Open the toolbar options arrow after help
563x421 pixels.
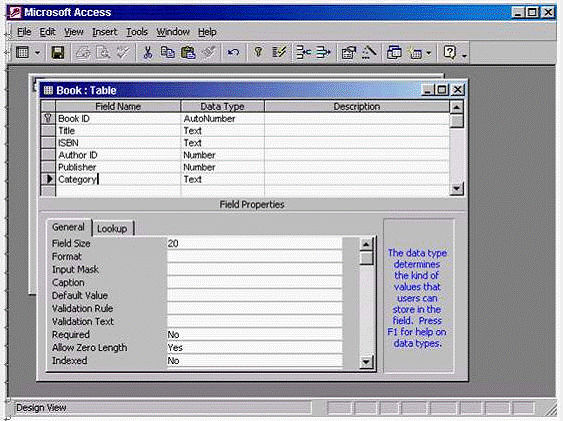[464, 56]
